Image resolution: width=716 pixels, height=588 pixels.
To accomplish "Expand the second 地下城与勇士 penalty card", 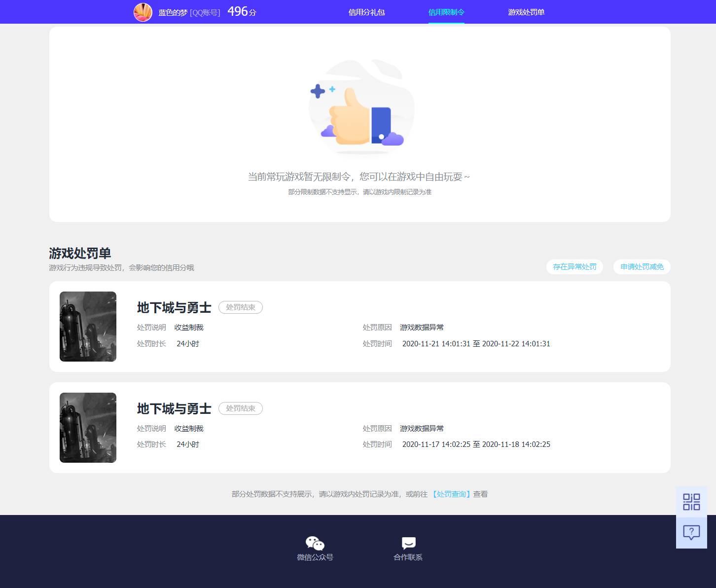I will point(174,408).
